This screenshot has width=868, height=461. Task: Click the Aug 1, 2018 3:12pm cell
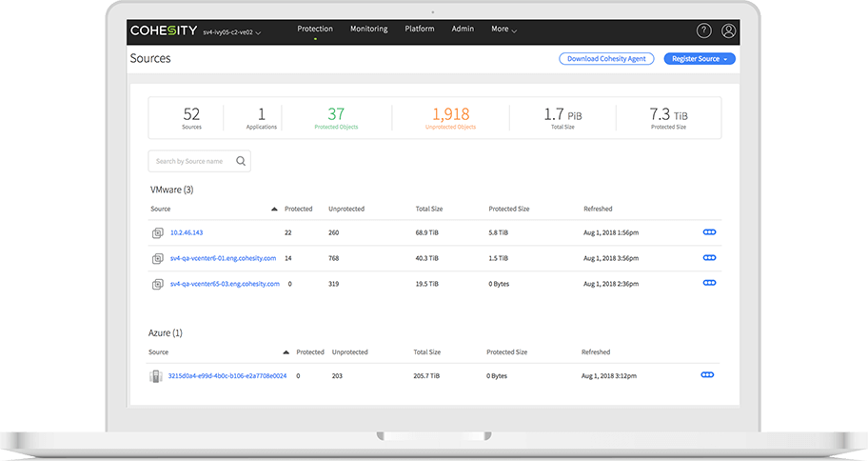[608, 375]
